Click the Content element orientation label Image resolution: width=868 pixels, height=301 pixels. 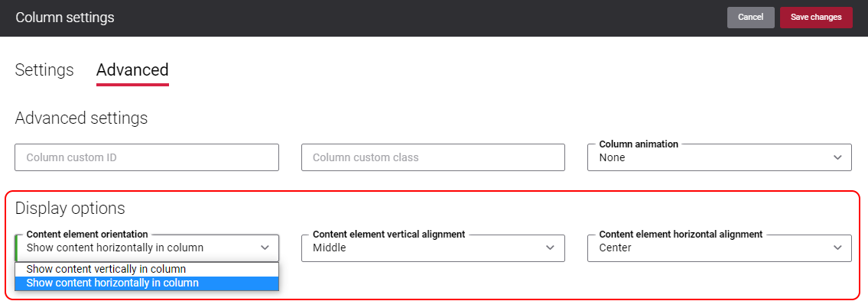(x=87, y=234)
